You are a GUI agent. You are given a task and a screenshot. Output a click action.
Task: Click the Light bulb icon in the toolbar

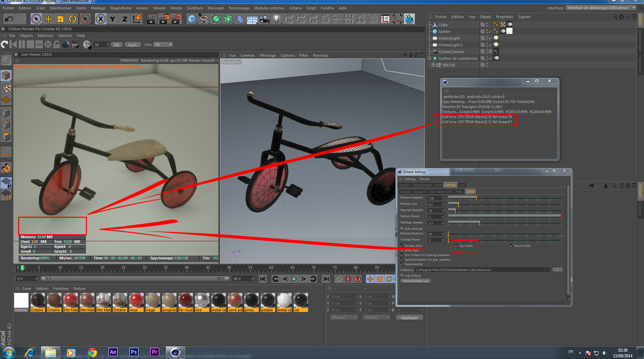(x=277, y=19)
